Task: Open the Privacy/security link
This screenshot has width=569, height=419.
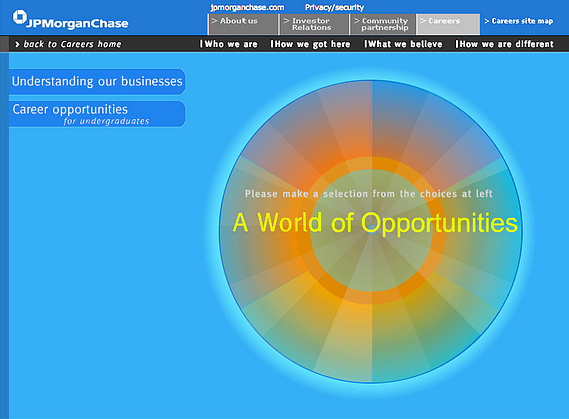Action: (334, 7)
